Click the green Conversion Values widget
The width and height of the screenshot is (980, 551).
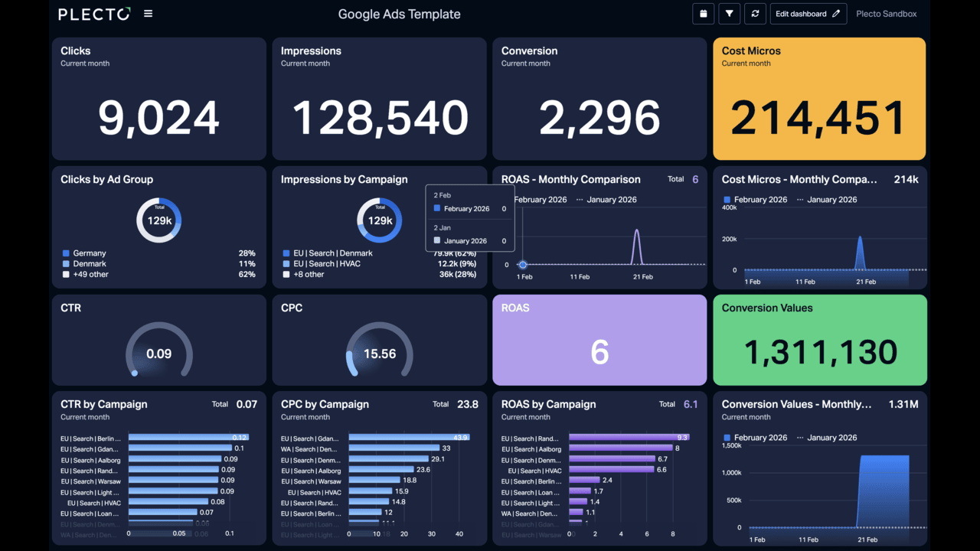tap(819, 340)
